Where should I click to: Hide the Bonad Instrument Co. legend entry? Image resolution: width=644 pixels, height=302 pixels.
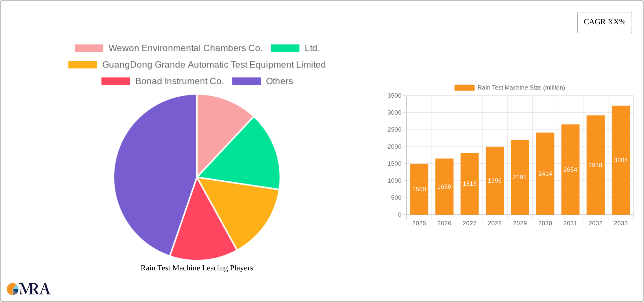coord(179,81)
